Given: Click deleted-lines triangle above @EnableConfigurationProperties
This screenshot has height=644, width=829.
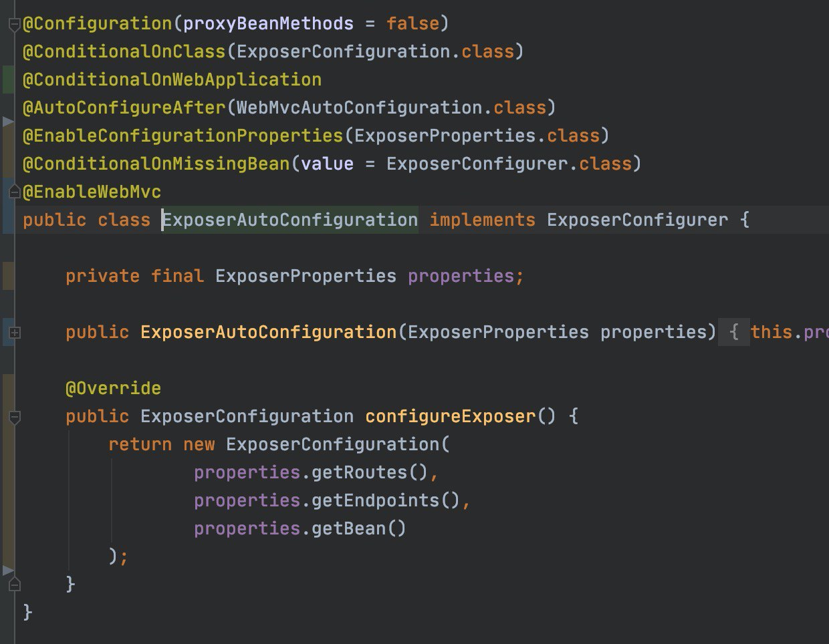Looking at the screenshot, I should 7,122.
